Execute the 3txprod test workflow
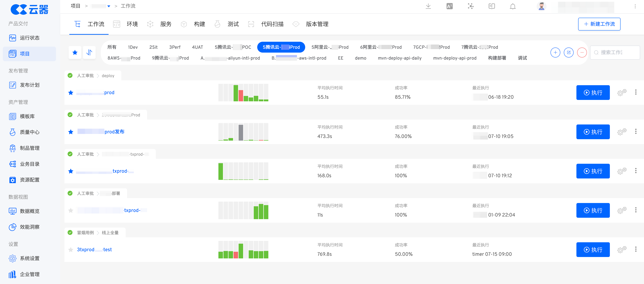Image resolution: width=644 pixels, height=284 pixels. coord(593,249)
